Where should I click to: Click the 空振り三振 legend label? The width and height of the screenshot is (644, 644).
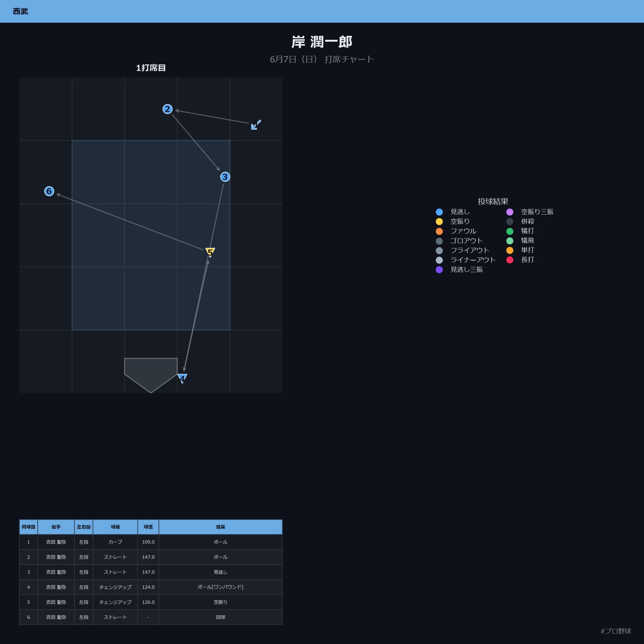[x=537, y=212]
